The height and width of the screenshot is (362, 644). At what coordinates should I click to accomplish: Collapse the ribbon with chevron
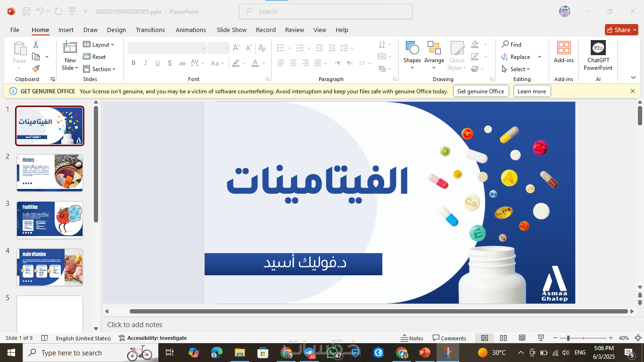633,78
